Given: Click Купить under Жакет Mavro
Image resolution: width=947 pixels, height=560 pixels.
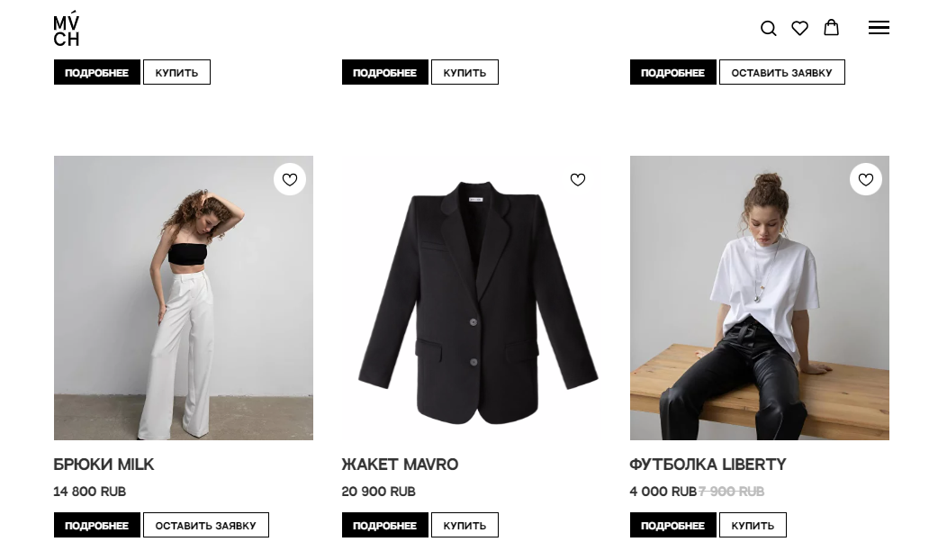Looking at the screenshot, I should tap(464, 525).
